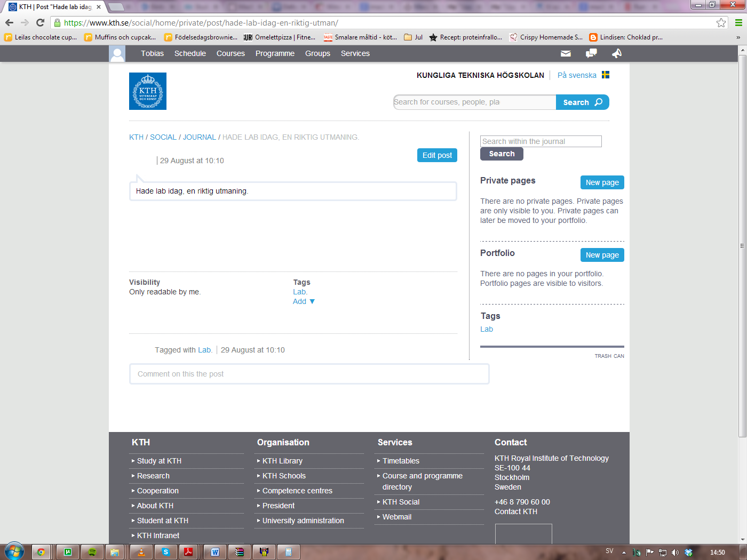This screenshot has width=747, height=560.
Task: Click the network tray icon
Action: pos(662,553)
